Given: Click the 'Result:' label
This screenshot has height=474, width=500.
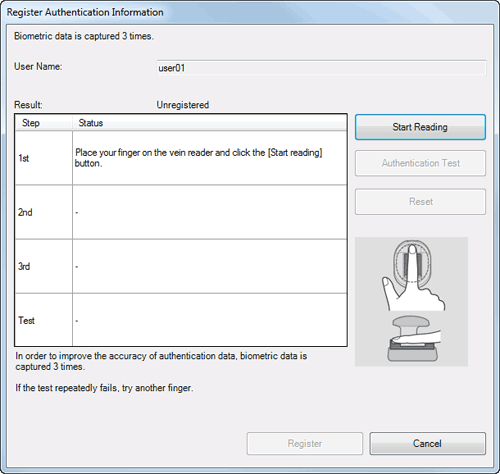Looking at the screenshot, I should [28, 105].
